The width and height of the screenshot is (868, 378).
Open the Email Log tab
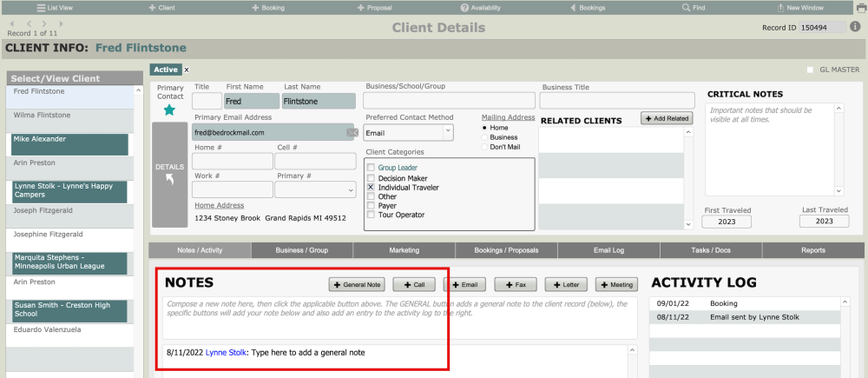[x=609, y=250]
